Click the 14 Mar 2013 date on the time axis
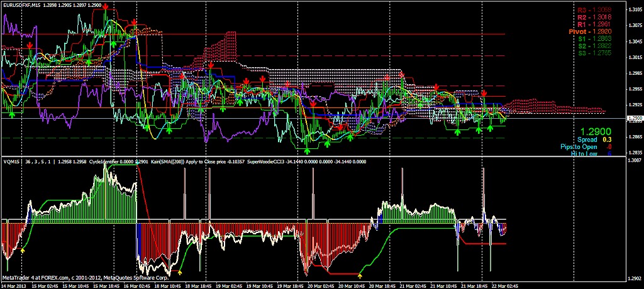 tap(14, 285)
